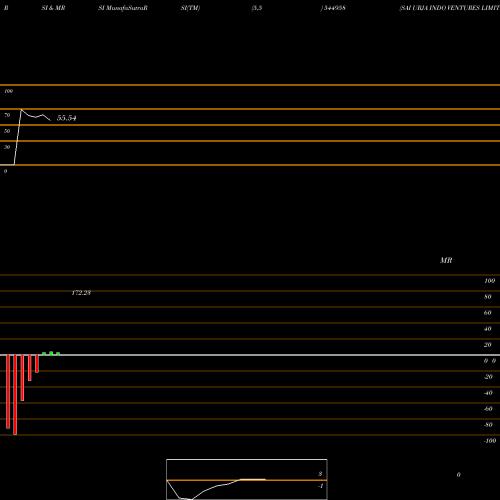Open the small inset chart at the bottom
This screenshot has height=500, width=500.
pyautogui.click(x=247, y=479)
